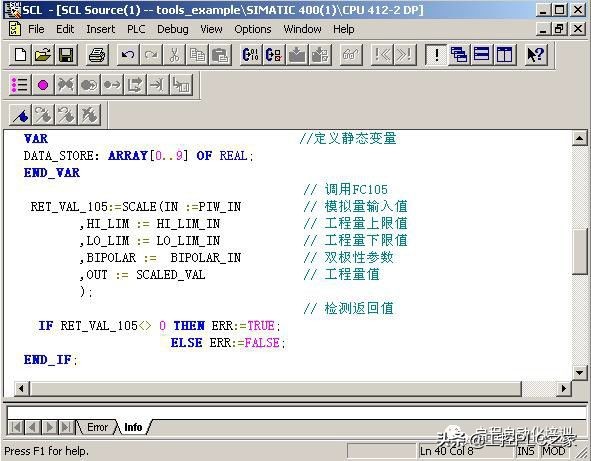Viewport: 591px width, 461px height.
Task: Click the Open file folder icon
Action: [x=43, y=55]
